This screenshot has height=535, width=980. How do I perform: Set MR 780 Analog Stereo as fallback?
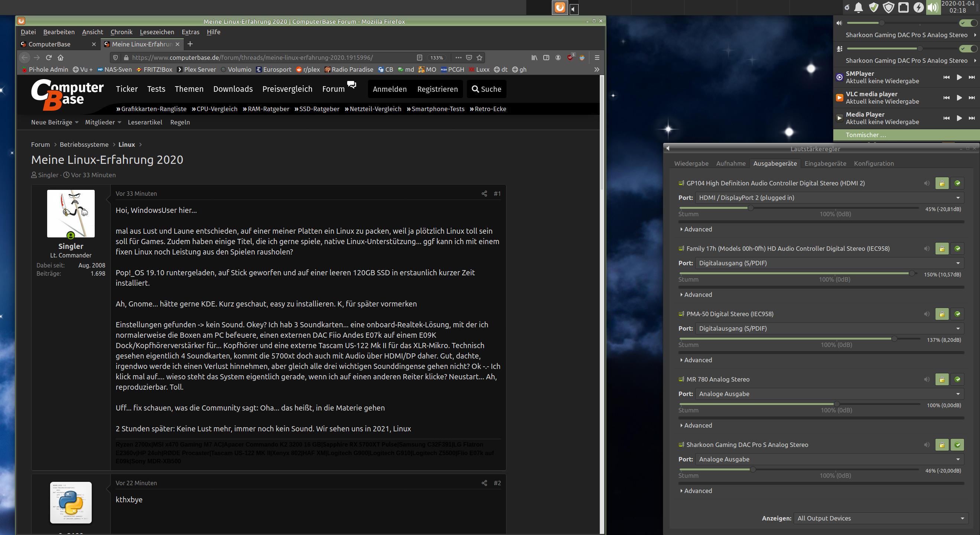point(957,379)
